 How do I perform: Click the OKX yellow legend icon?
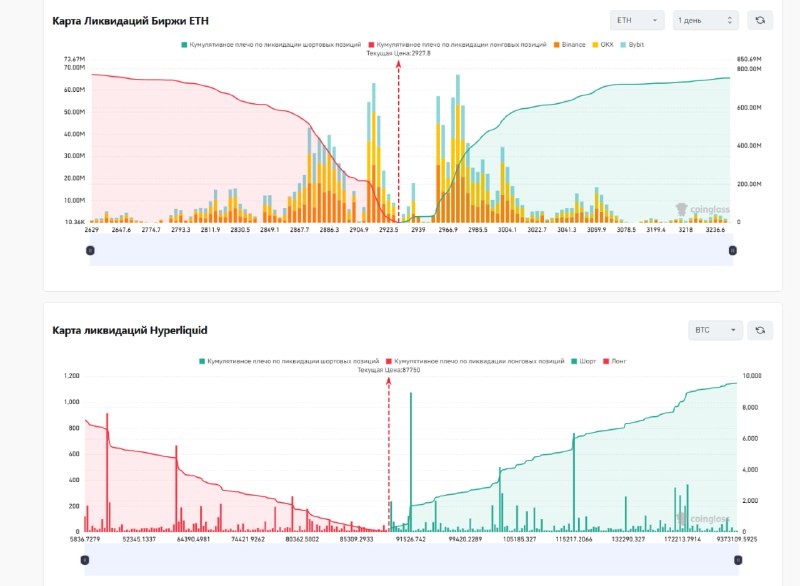(x=595, y=45)
